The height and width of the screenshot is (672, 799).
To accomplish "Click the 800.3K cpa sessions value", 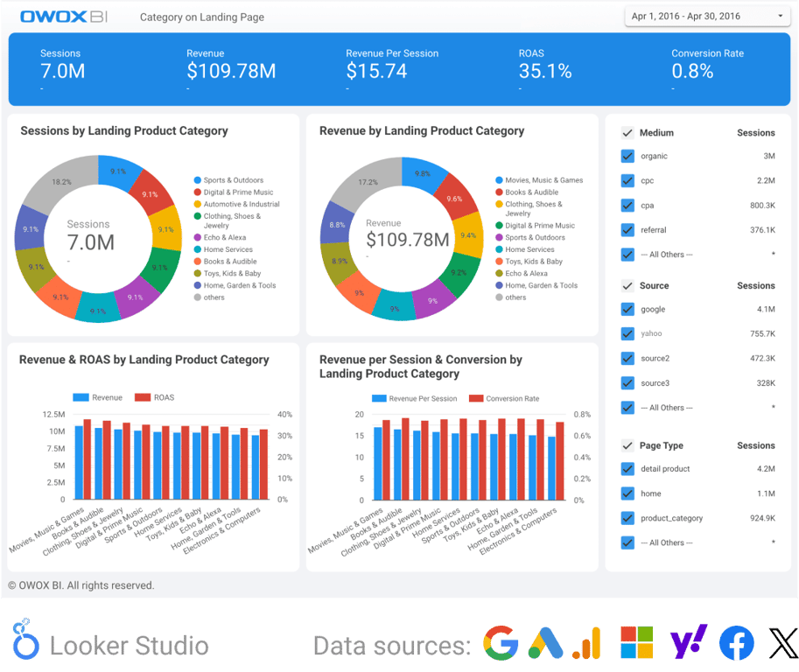I will [x=762, y=206].
